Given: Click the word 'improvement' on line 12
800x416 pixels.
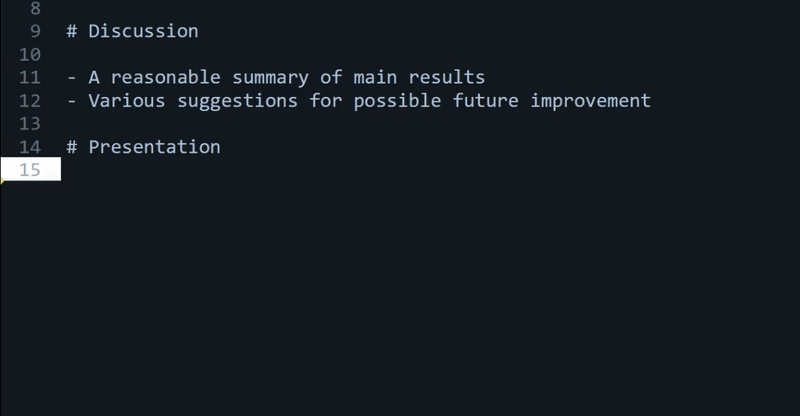Looking at the screenshot, I should pyautogui.click(x=590, y=102).
